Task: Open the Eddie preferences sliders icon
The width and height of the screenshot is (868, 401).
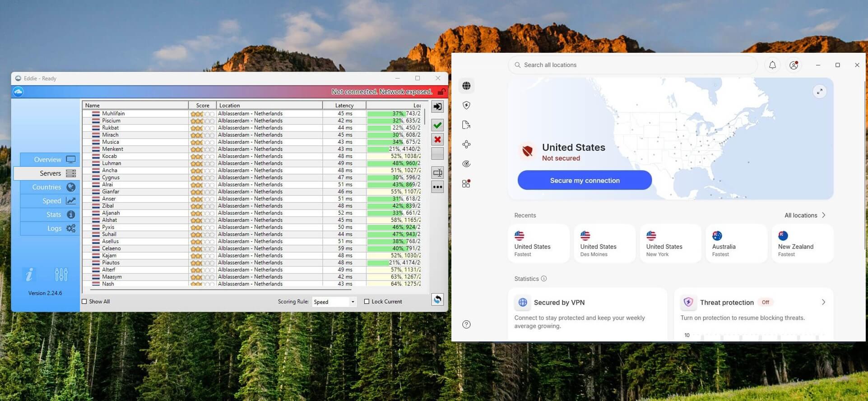Action: pos(61,274)
